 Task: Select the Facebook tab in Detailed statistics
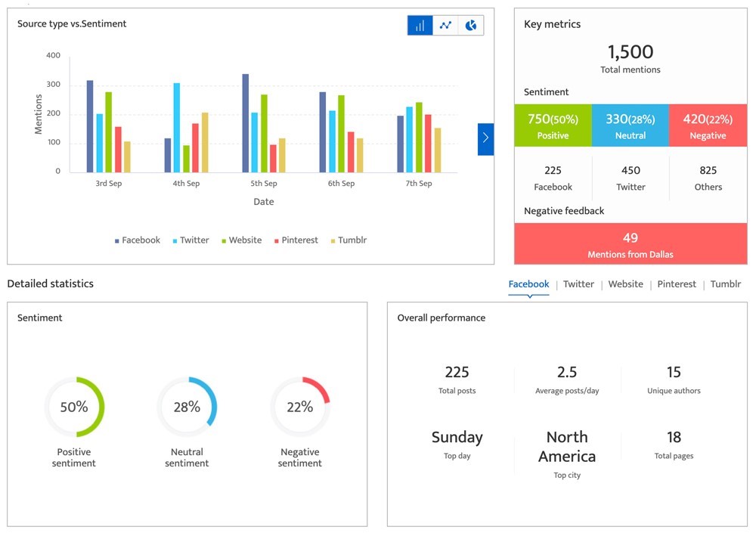(529, 284)
